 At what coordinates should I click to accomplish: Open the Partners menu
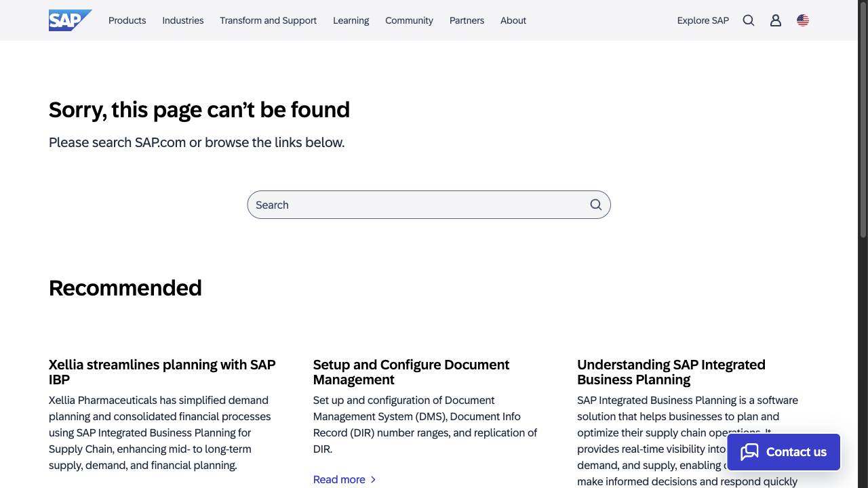coord(467,20)
